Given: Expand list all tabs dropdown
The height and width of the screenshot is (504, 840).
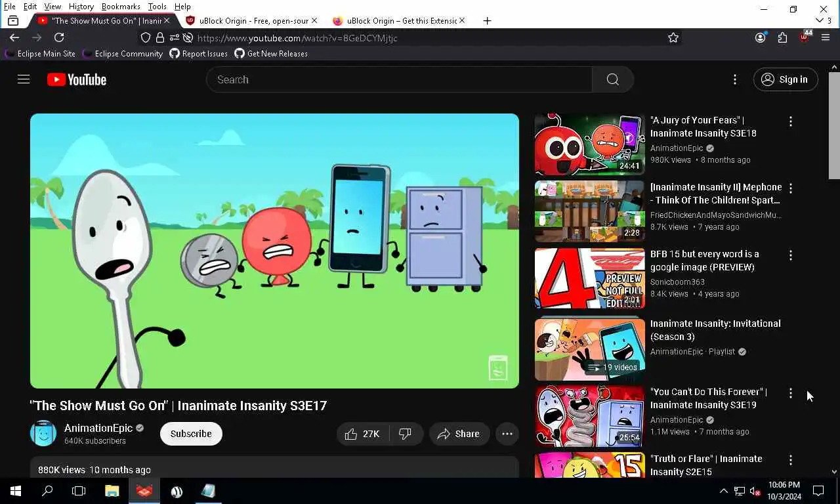Looking at the screenshot, I should coord(823,21).
